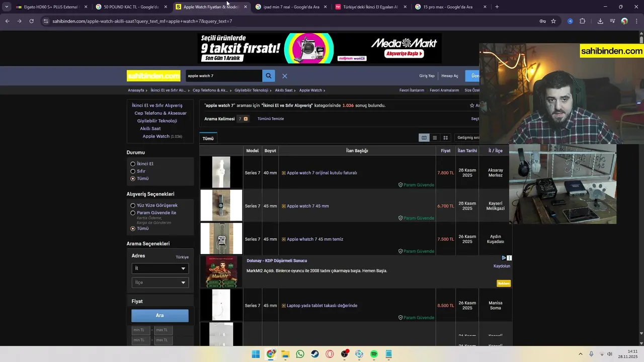Viewport: 644px width, 362px height.
Task: Switch to 50 POUND KAC TL tab
Action: point(131,7)
